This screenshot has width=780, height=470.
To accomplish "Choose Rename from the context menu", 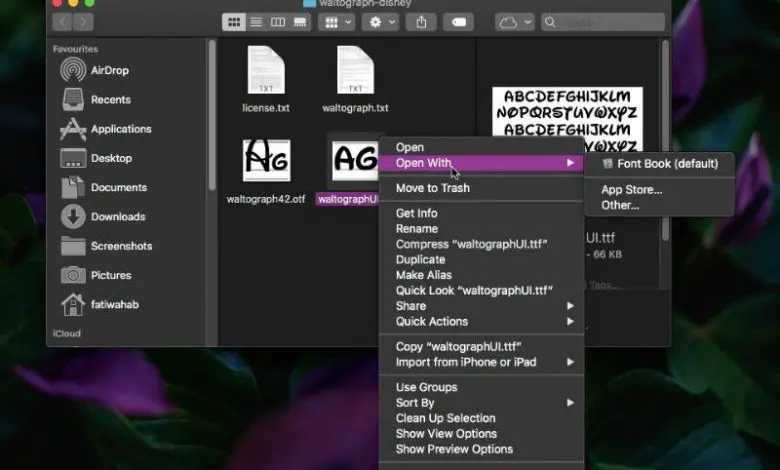I will pos(481,229).
